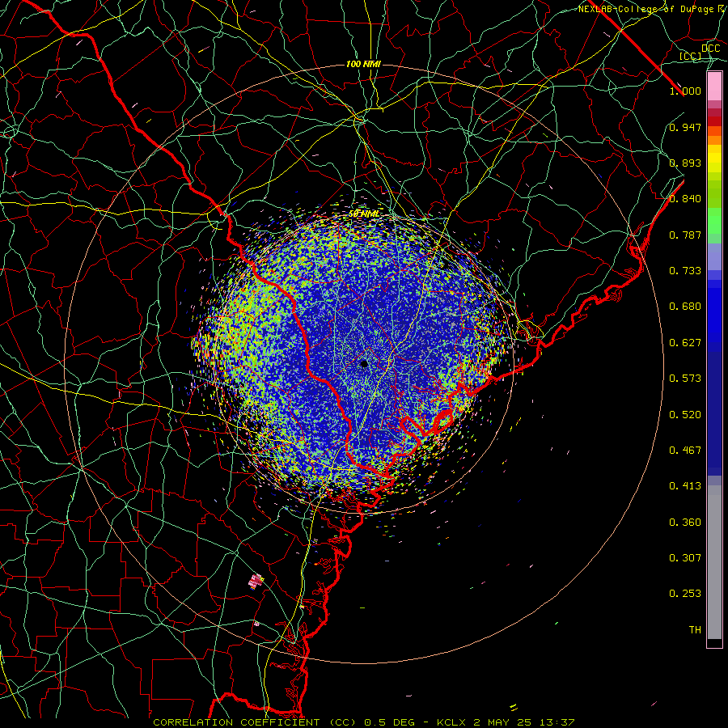Click the DCC product label

pos(711,49)
